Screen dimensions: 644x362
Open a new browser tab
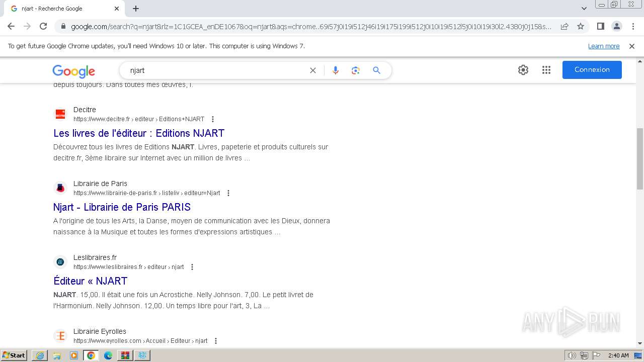[136, 9]
